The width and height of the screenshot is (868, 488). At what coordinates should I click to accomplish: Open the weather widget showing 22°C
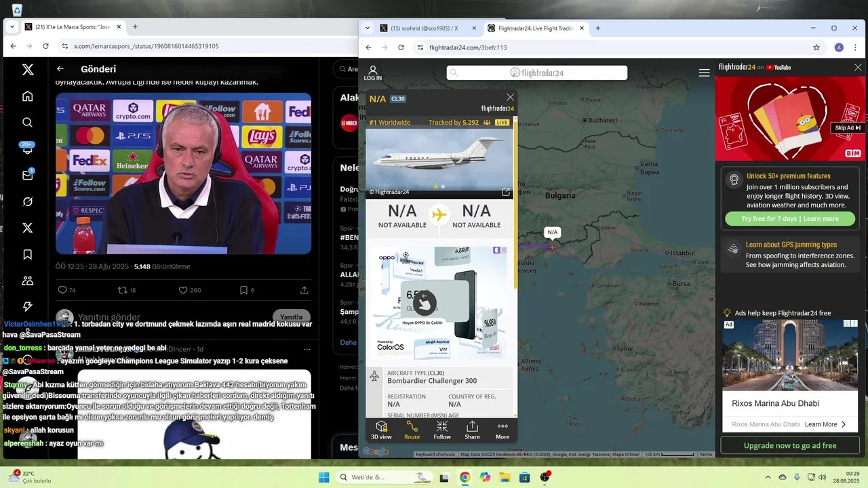point(31,477)
